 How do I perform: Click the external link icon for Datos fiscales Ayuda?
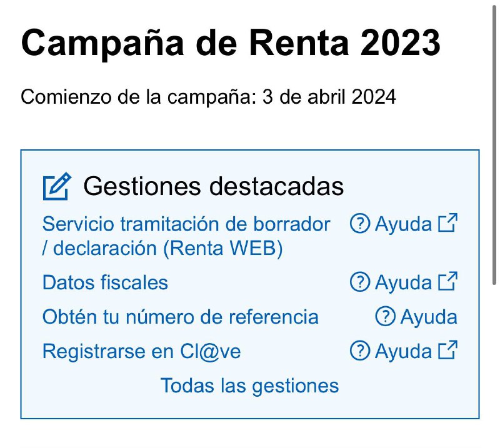(447, 281)
